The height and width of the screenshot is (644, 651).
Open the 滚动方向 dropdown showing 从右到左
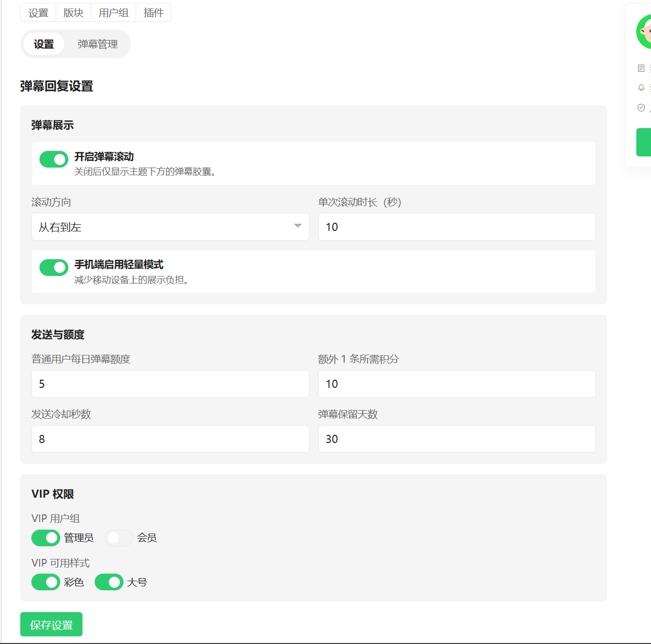170,226
